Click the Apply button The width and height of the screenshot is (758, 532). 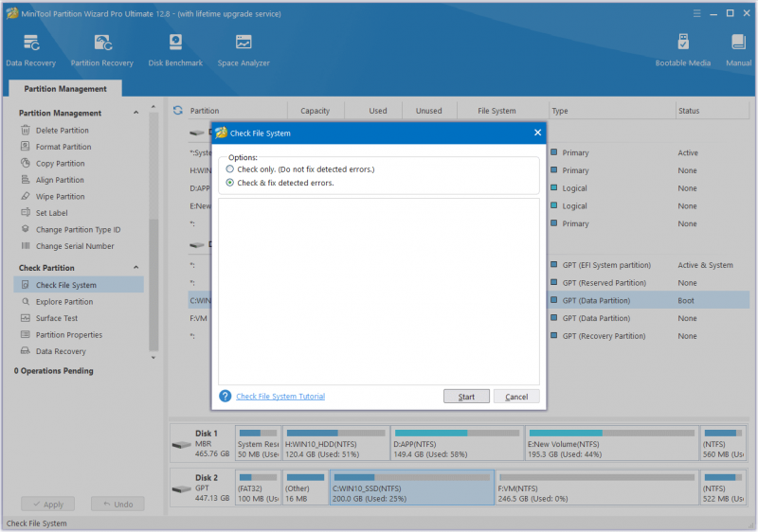(x=48, y=504)
